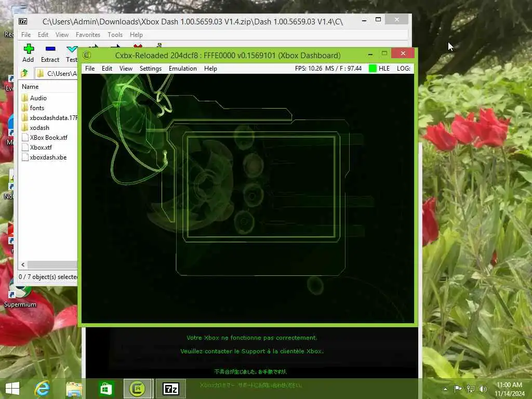Open the 7-Zip window system icon
This screenshot has height=399, width=532.
(23, 21)
